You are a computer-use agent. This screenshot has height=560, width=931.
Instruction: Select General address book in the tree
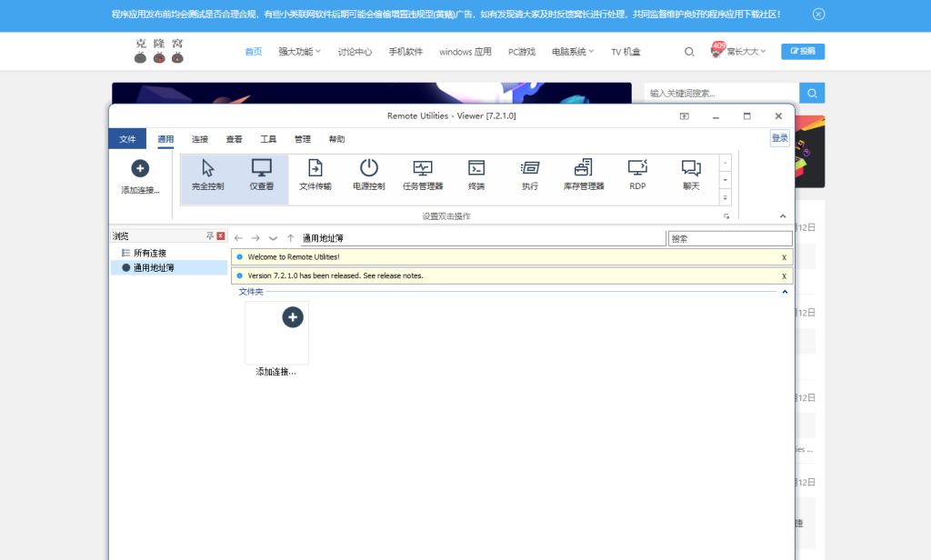coord(168,268)
